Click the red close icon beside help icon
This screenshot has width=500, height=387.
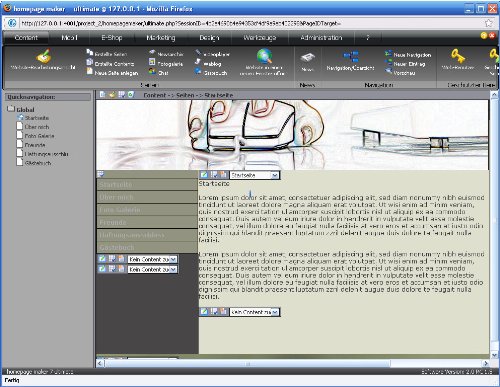(492, 36)
